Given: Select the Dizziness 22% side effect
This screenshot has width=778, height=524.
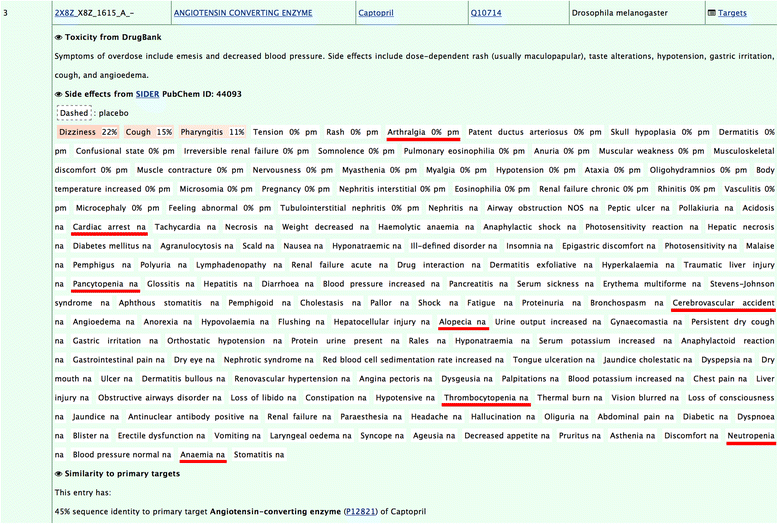Looking at the screenshot, I should pos(88,132).
